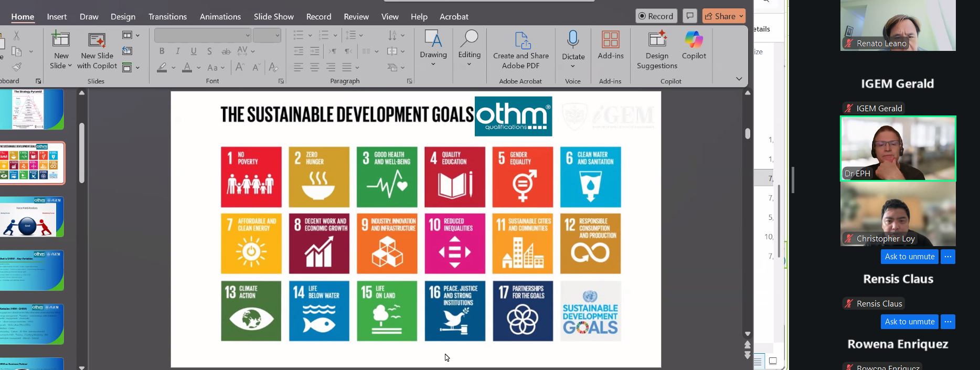
Task: Decrease font size with the A-down icon
Action: (x=256, y=67)
